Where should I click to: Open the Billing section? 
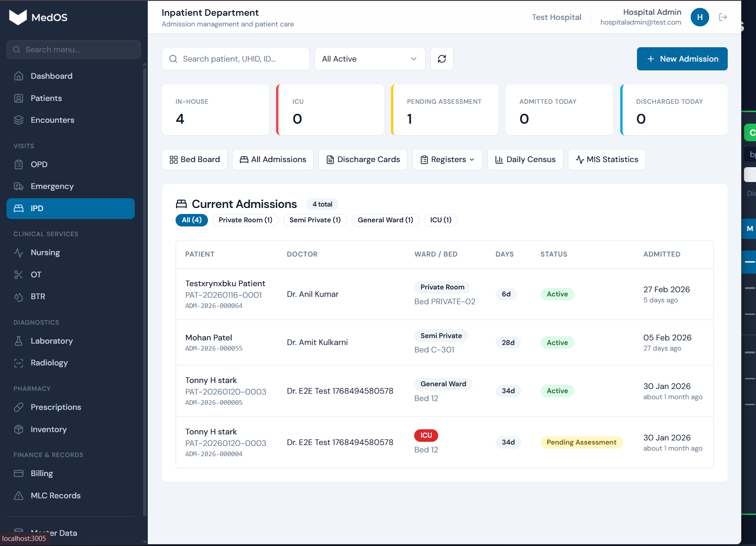click(42, 473)
